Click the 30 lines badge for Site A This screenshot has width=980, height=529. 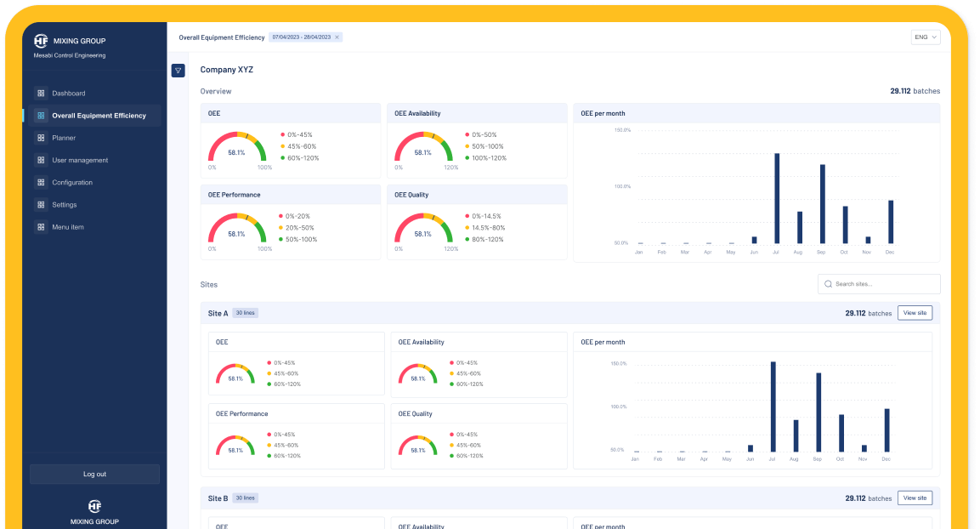246,313
